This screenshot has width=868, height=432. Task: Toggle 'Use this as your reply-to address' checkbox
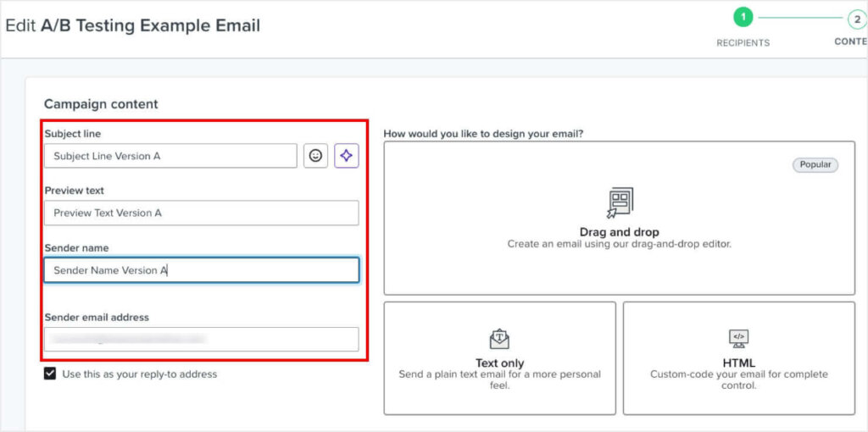click(50, 374)
